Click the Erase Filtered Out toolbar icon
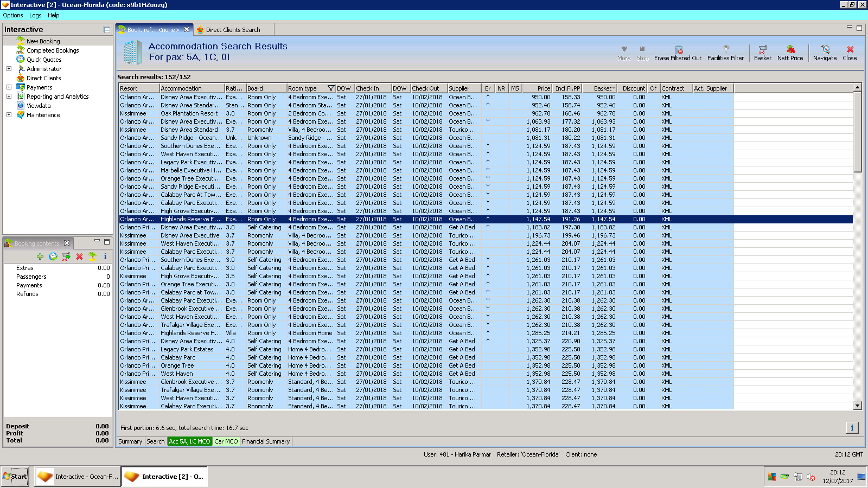The width and height of the screenshot is (868, 488). [x=678, y=49]
